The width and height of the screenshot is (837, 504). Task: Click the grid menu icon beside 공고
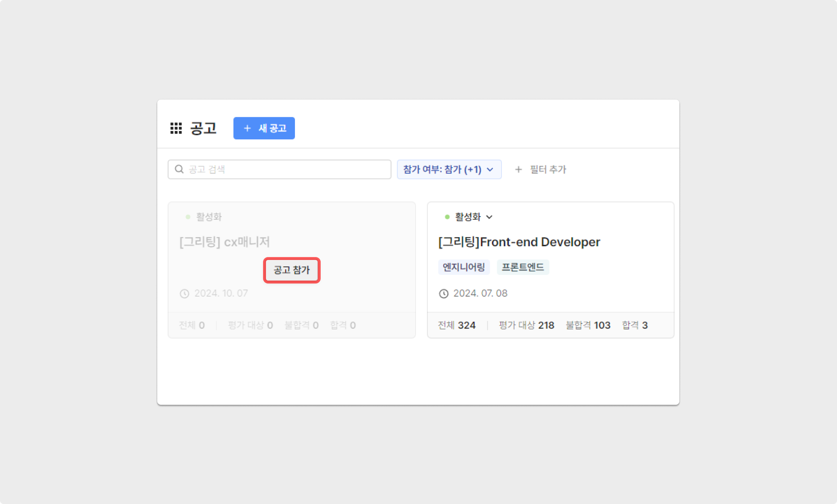click(176, 128)
